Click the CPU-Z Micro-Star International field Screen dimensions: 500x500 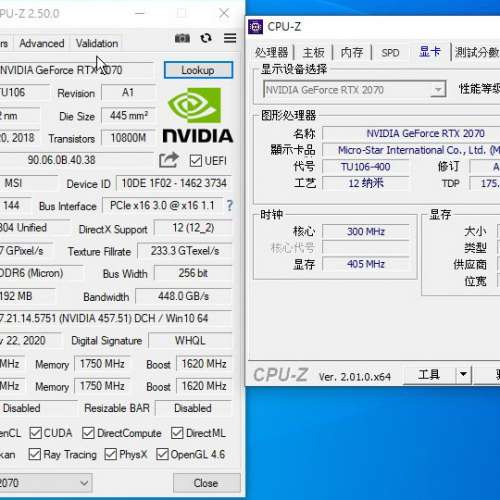point(411,150)
